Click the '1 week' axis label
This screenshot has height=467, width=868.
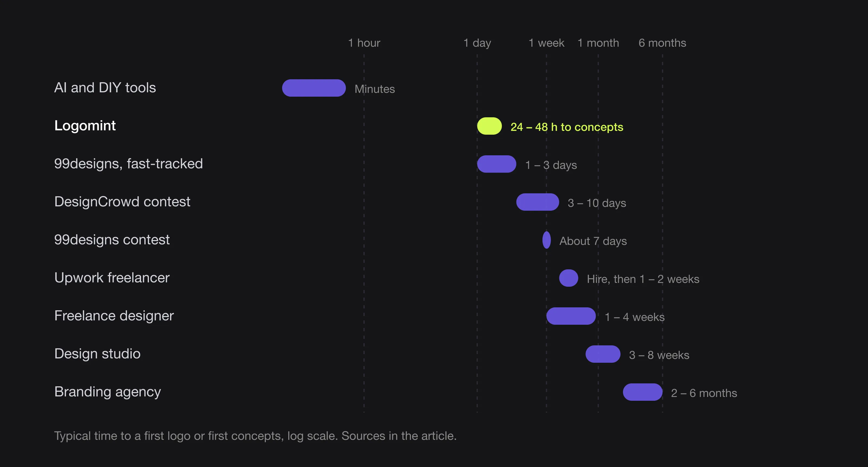[x=546, y=43]
